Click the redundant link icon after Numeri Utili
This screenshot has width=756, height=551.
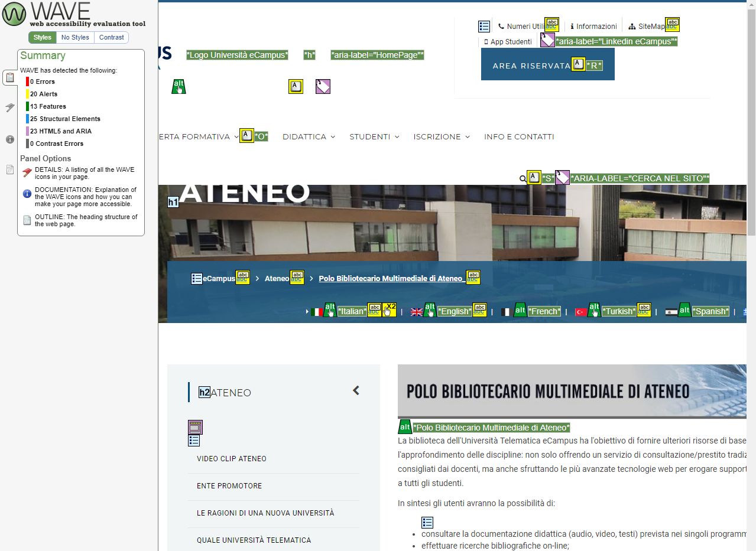(x=551, y=24)
